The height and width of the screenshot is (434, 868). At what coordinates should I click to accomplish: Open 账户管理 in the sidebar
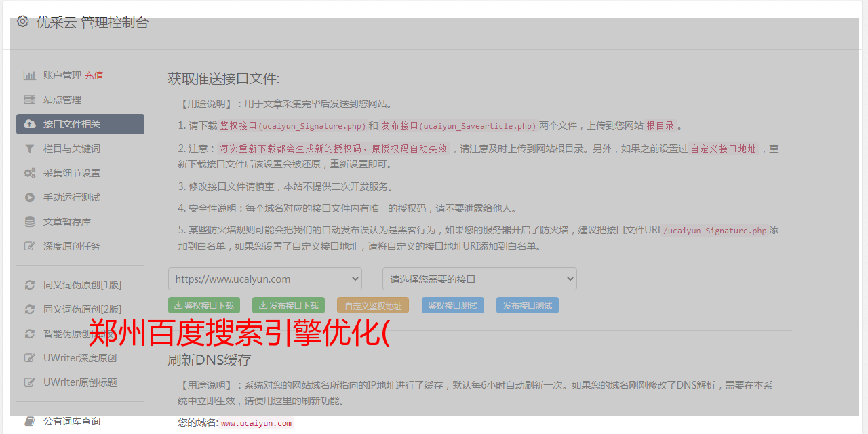62,75
